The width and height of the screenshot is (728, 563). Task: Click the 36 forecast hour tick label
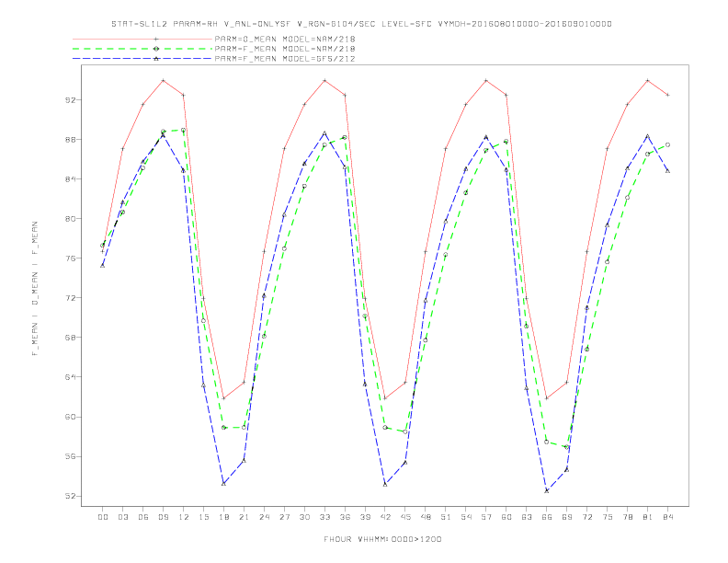tap(345, 517)
